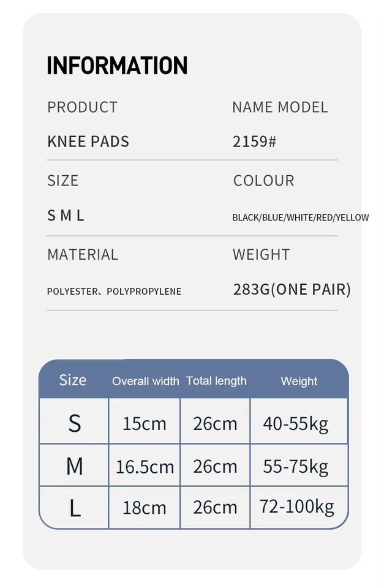This screenshot has height=588, width=384.
Task: Select the KNEE PADS product name
Action: pos(88,141)
